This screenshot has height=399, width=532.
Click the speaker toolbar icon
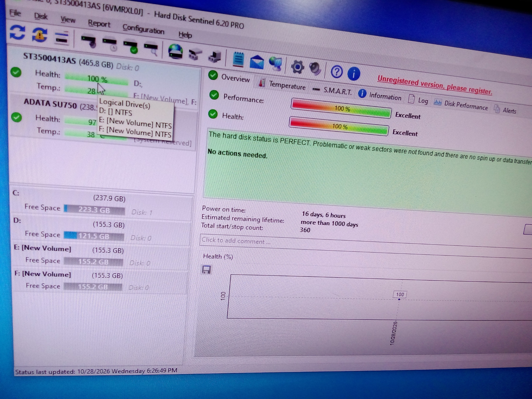[x=315, y=69]
